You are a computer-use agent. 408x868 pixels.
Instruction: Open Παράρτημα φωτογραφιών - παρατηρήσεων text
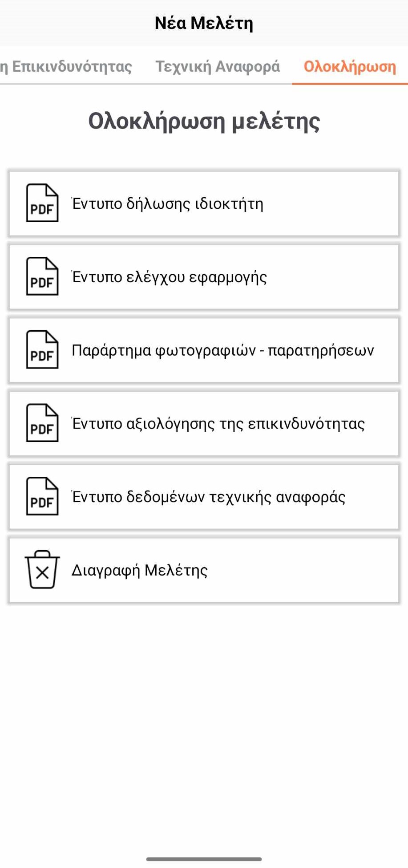[223, 350]
